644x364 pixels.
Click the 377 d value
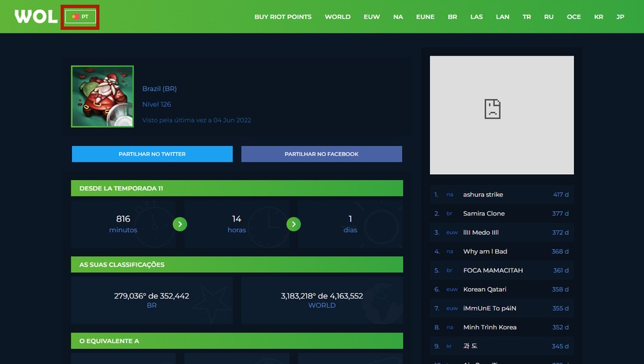pyautogui.click(x=560, y=213)
